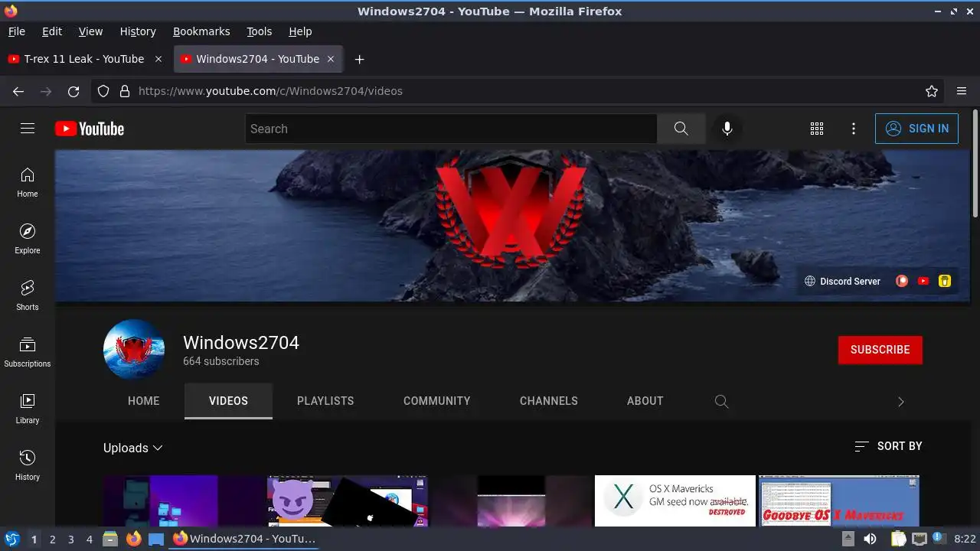The image size is (980, 551).
Task: Open the SORT BY menu
Action: (888, 446)
